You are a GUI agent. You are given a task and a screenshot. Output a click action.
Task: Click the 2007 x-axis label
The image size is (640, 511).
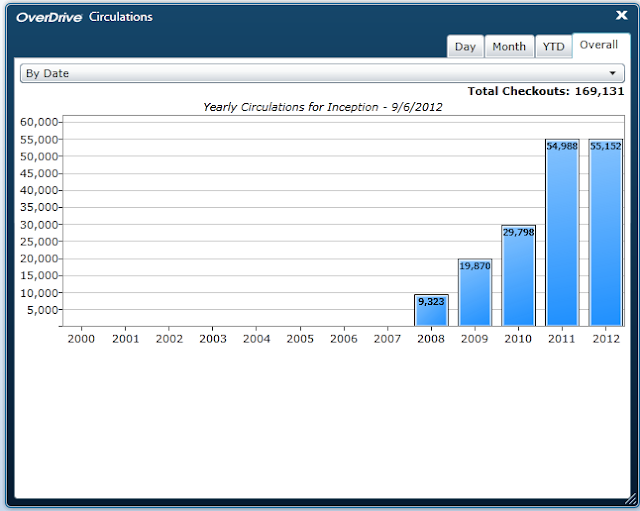[x=387, y=339]
